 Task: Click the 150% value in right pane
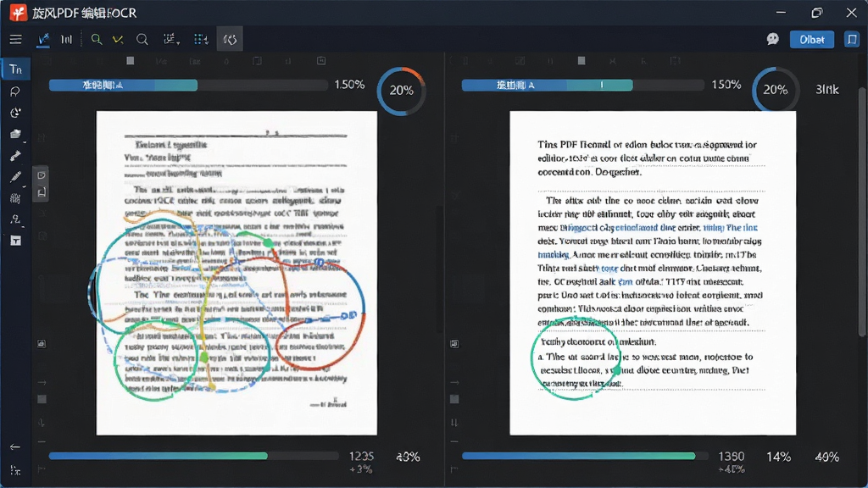click(x=726, y=85)
